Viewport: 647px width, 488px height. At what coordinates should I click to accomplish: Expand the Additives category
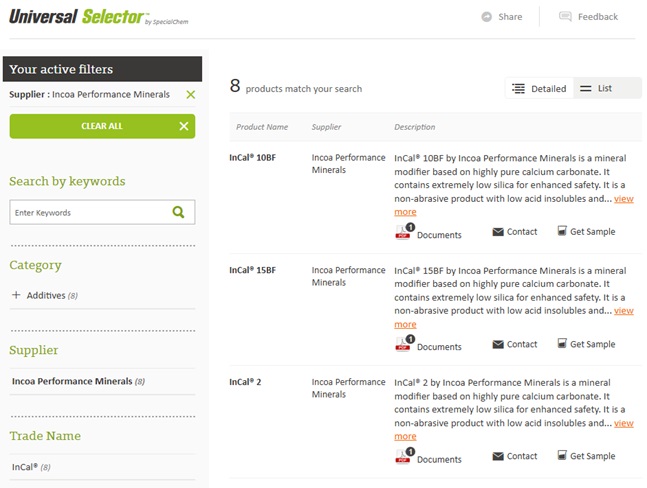[x=16, y=295]
